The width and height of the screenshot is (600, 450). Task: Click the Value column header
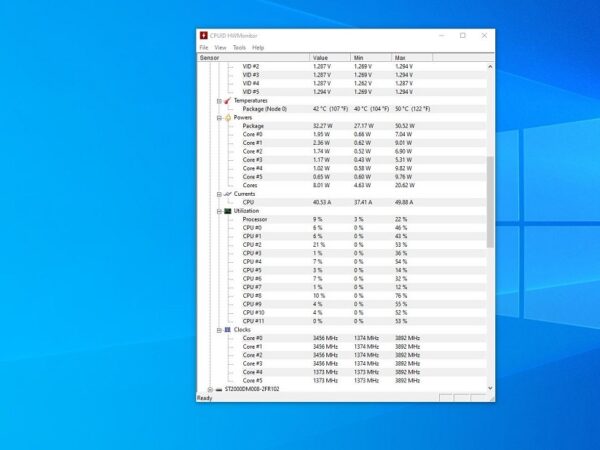(330, 58)
